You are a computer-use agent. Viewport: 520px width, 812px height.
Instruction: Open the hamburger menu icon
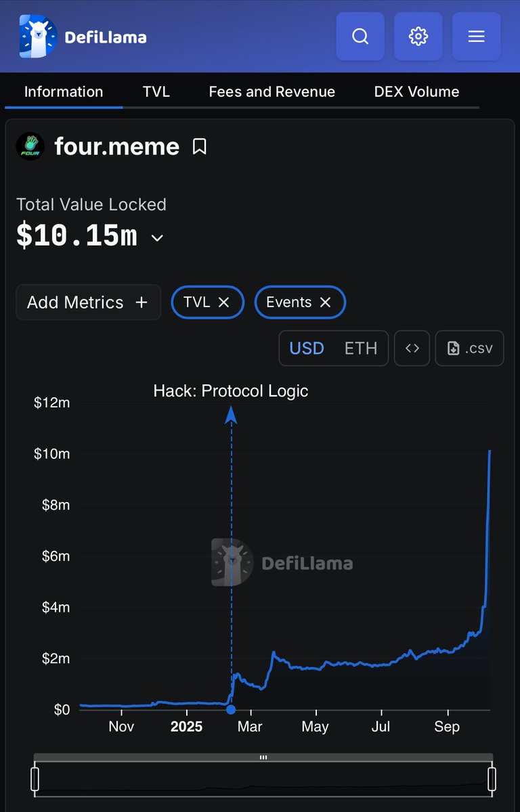476,37
